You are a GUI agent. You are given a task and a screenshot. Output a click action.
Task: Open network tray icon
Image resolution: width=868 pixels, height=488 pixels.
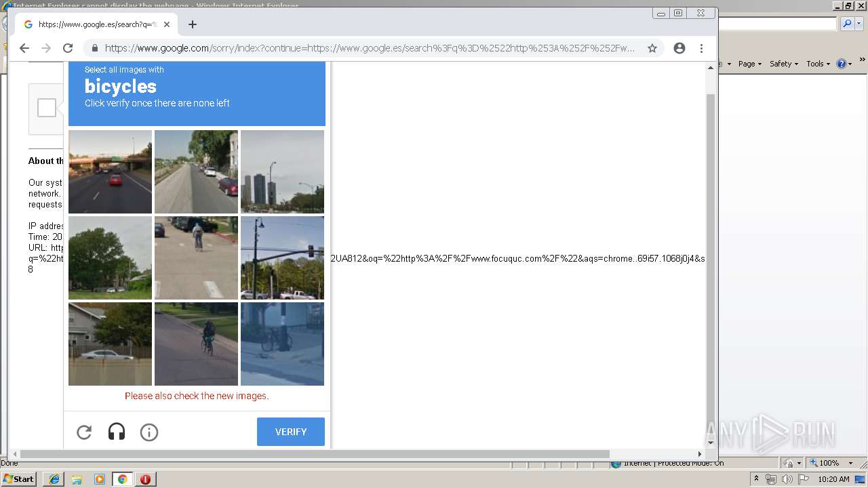[x=771, y=479]
